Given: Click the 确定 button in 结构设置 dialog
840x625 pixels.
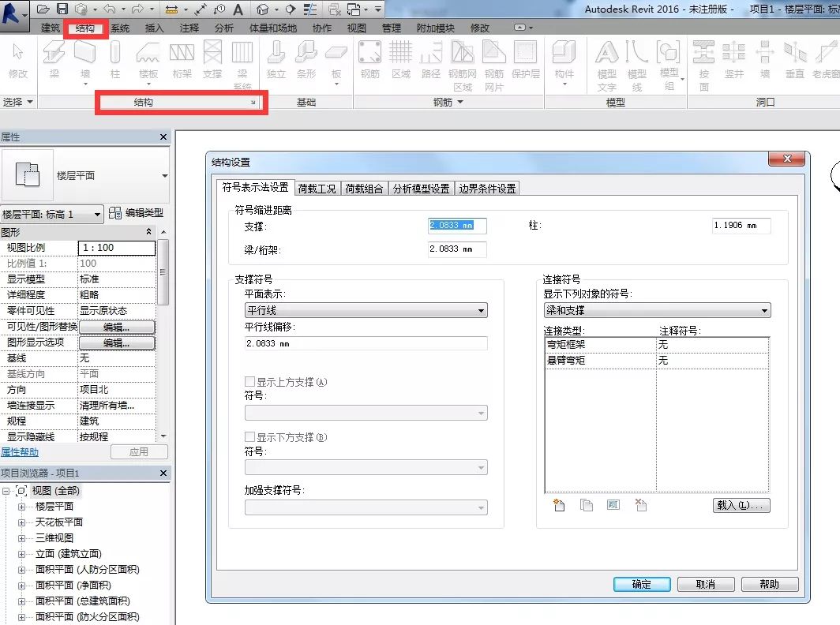Looking at the screenshot, I should tap(642, 584).
